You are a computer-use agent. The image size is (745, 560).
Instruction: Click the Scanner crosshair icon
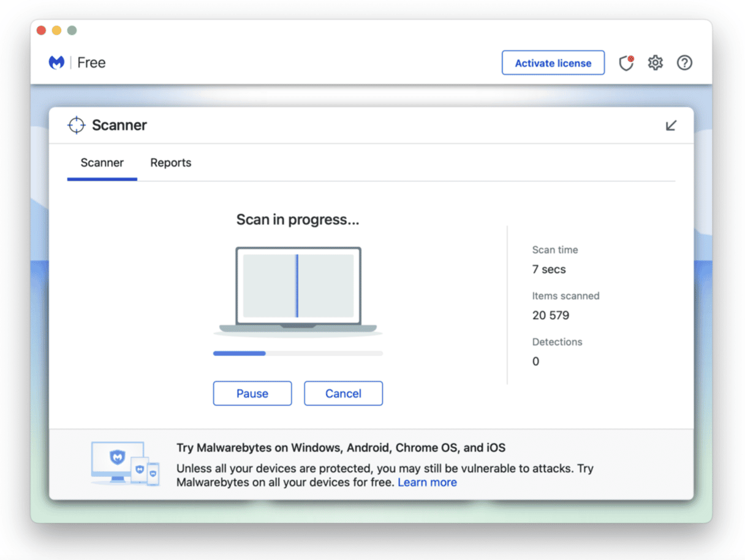tap(76, 124)
